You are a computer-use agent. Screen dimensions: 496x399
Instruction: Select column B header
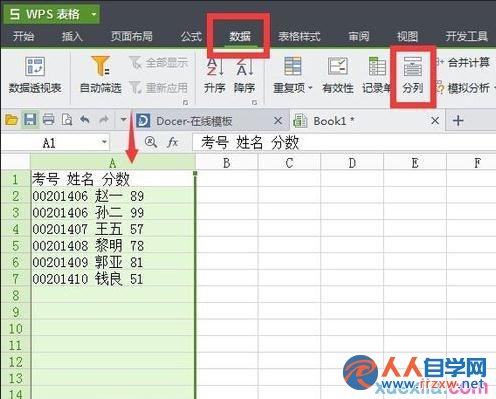point(227,163)
